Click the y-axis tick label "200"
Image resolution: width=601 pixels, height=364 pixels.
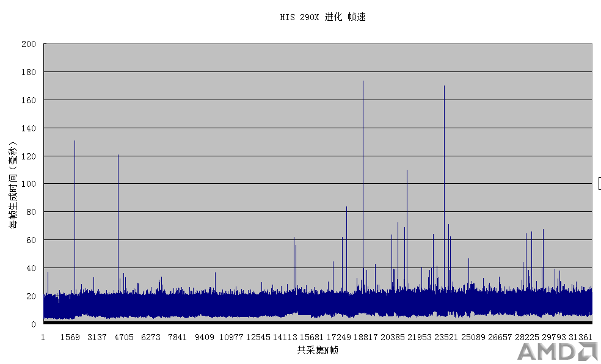(x=29, y=44)
